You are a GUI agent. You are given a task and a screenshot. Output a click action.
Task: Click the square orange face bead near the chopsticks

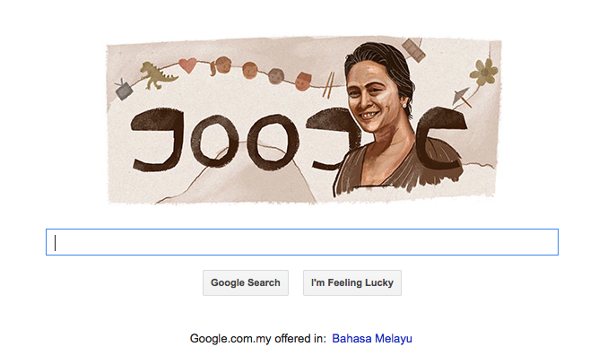point(303,82)
